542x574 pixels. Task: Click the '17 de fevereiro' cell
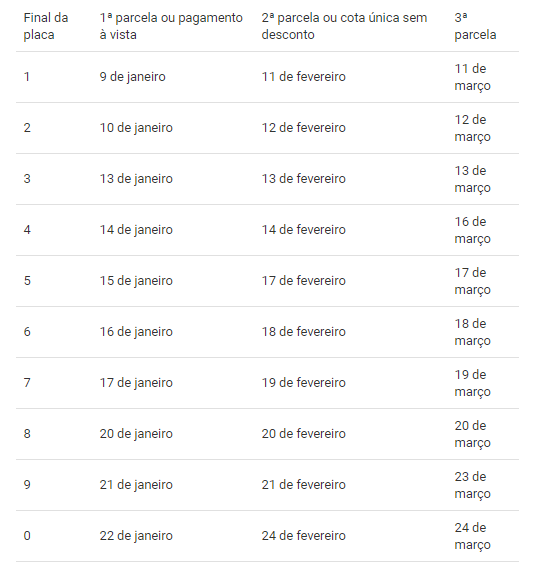(x=303, y=281)
